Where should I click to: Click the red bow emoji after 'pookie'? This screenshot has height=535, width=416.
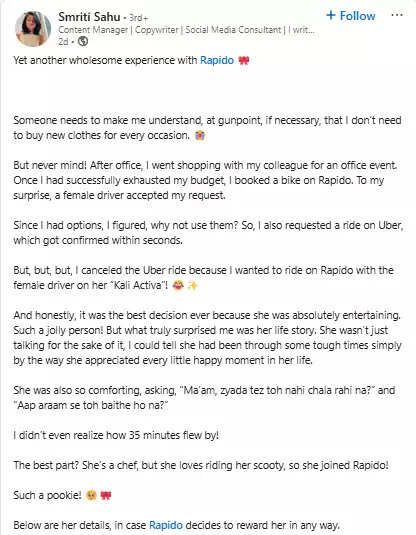tap(106, 495)
